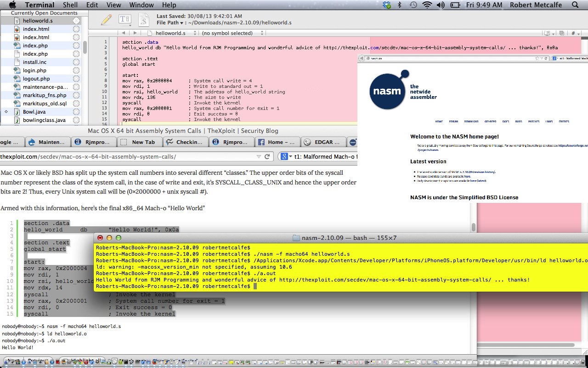Open the File Path dropdown
This screenshot has height=368, width=588.
(170, 23)
